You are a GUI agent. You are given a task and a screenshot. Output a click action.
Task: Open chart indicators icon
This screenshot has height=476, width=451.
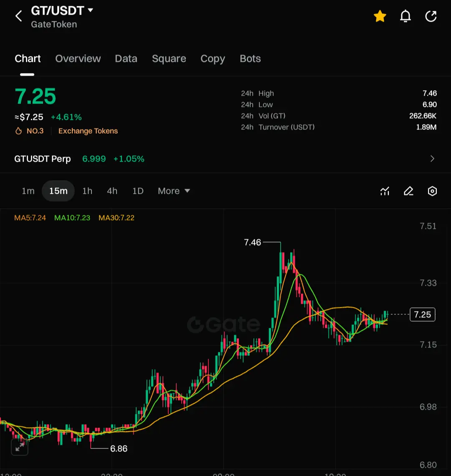385,191
